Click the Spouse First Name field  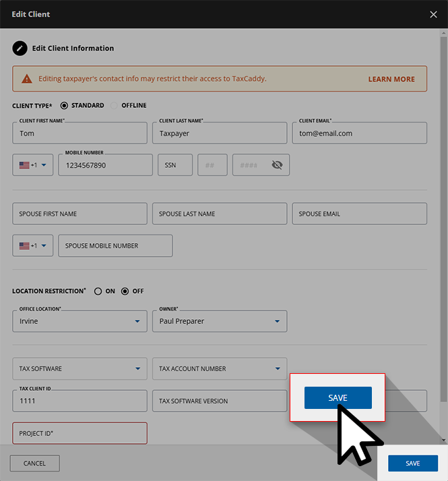pos(79,214)
